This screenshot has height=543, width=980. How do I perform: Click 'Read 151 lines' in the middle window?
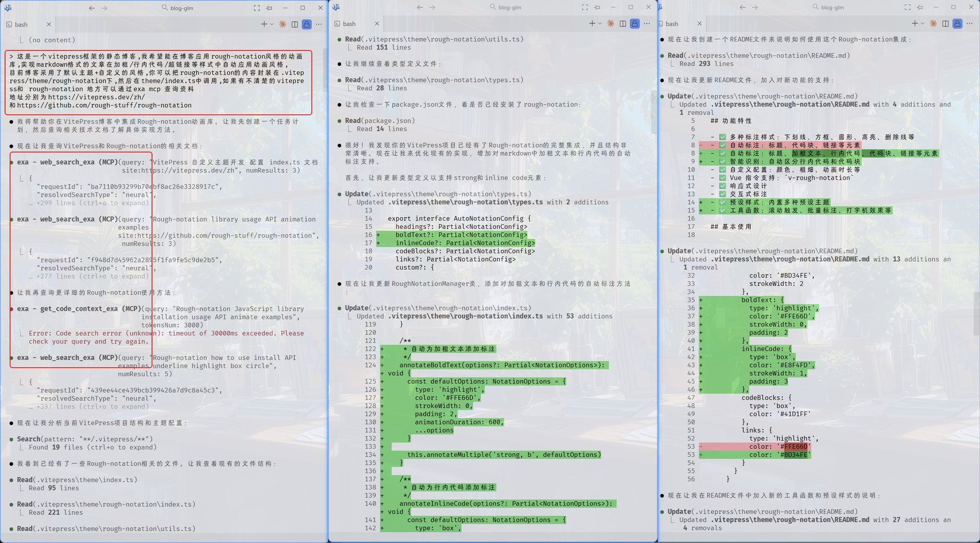click(x=384, y=47)
